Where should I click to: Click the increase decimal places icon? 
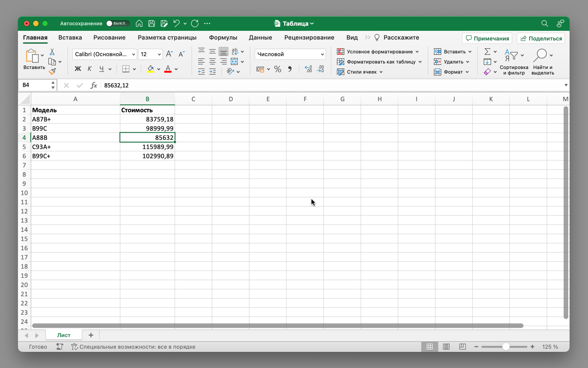click(x=308, y=69)
